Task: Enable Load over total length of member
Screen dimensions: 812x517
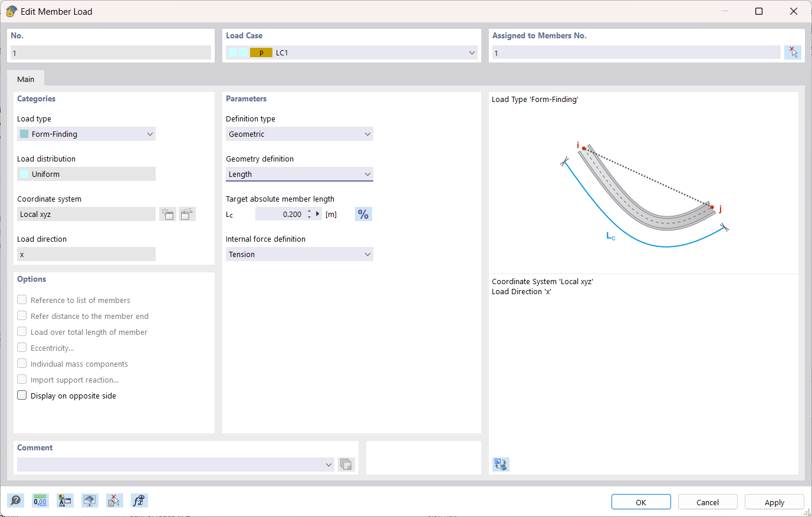Action: pos(22,331)
